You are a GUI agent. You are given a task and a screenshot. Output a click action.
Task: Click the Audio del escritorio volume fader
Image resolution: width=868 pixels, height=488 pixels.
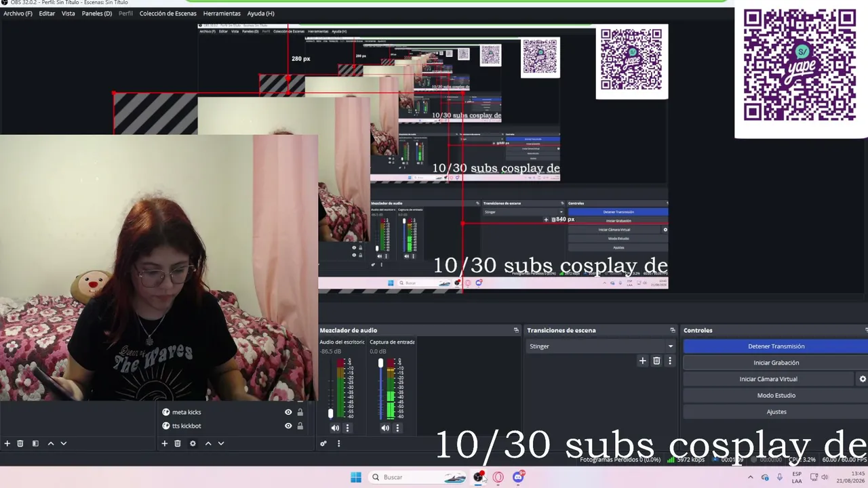click(331, 413)
